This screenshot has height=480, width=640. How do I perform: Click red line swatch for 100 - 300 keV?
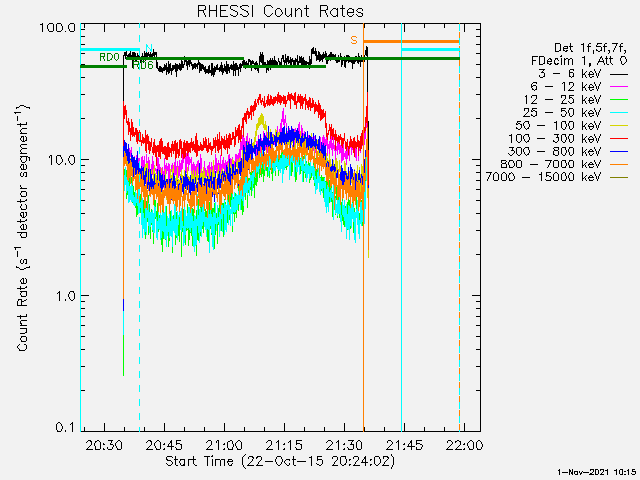point(619,139)
